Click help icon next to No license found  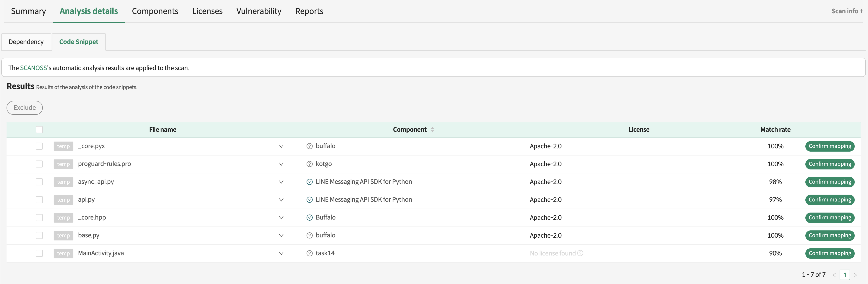point(580,253)
